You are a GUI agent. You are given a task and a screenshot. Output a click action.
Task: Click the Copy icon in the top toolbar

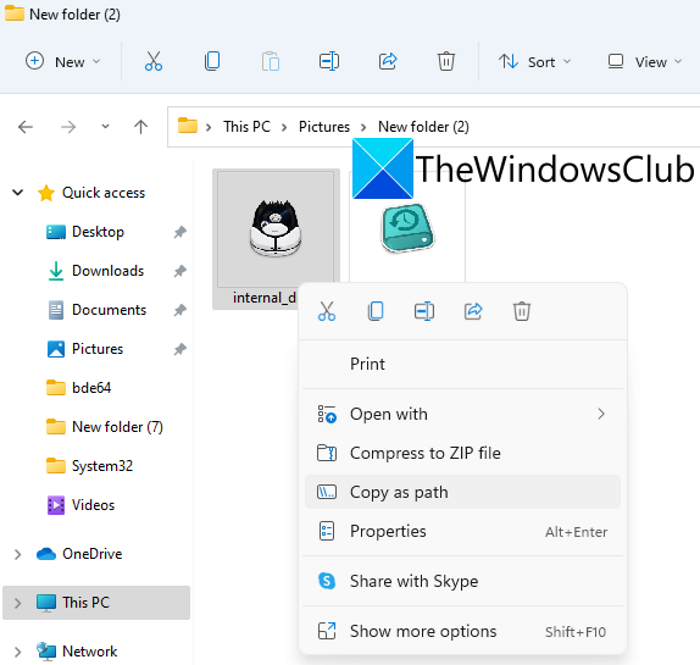point(212,61)
